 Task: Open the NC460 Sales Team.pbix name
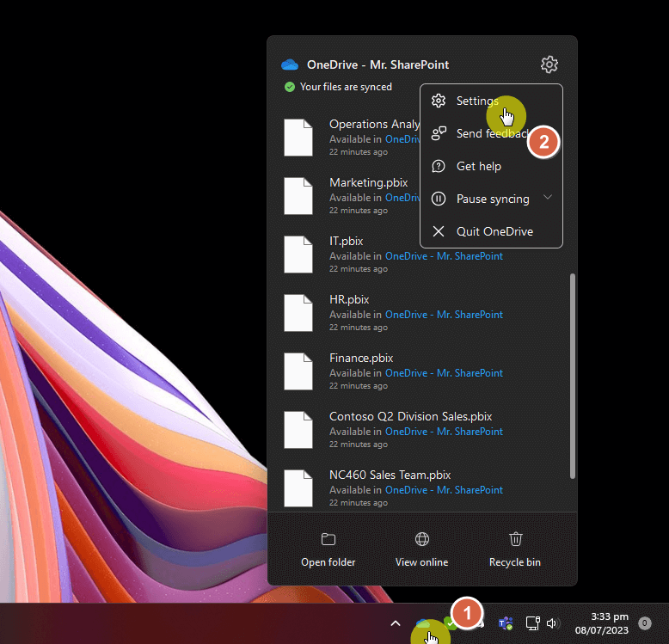(390, 475)
